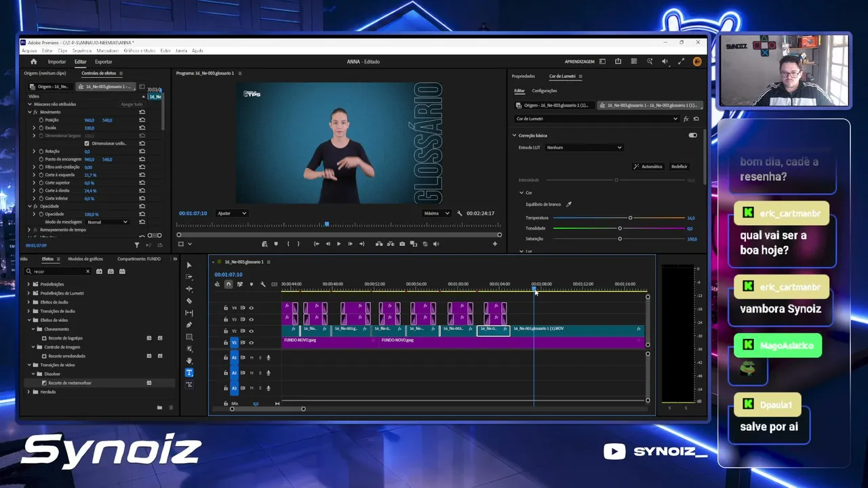Select the Razor tool
Screen dimensions: 868x488
pyautogui.click(x=189, y=301)
